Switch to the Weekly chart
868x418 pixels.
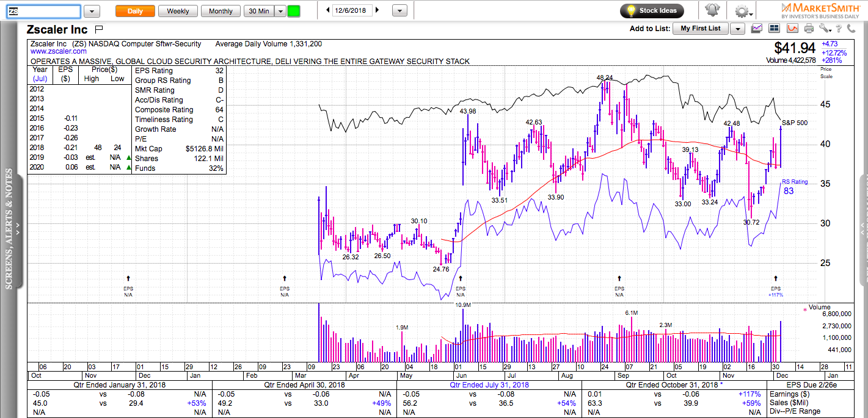(x=178, y=11)
